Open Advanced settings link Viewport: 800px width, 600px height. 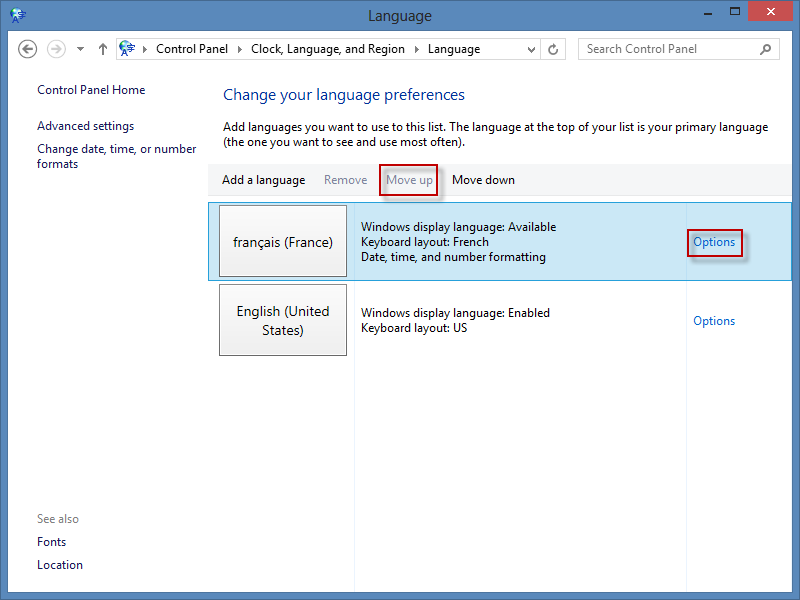click(85, 126)
